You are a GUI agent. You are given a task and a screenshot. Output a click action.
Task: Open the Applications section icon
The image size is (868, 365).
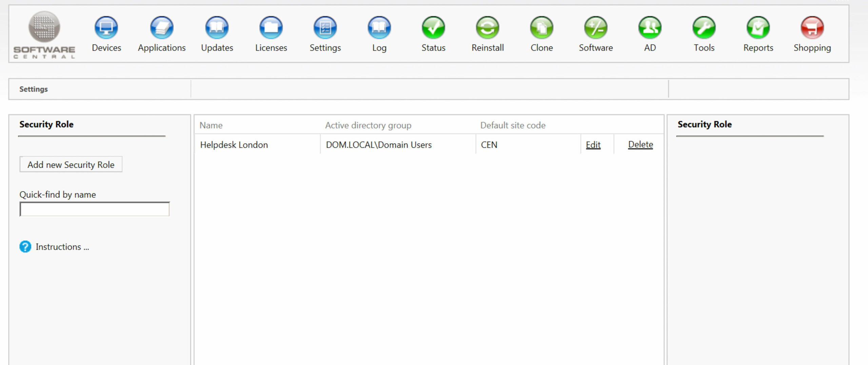pyautogui.click(x=162, y=28)
